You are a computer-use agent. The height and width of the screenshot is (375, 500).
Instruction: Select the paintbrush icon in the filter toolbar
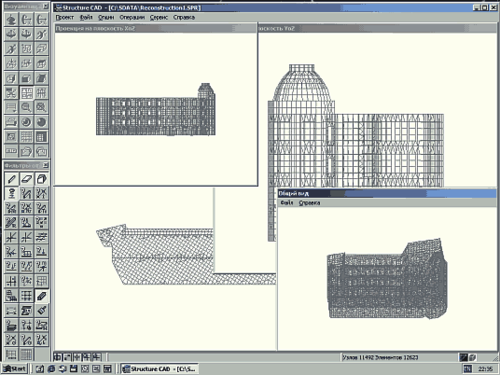41,310
